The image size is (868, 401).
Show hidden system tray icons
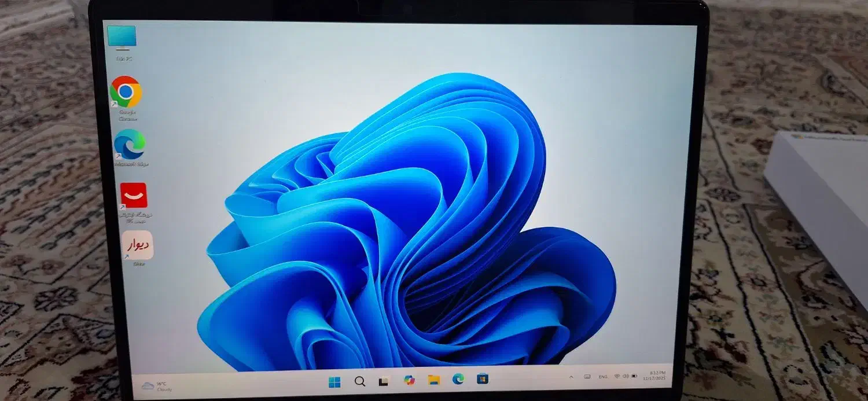pos(571,377)
